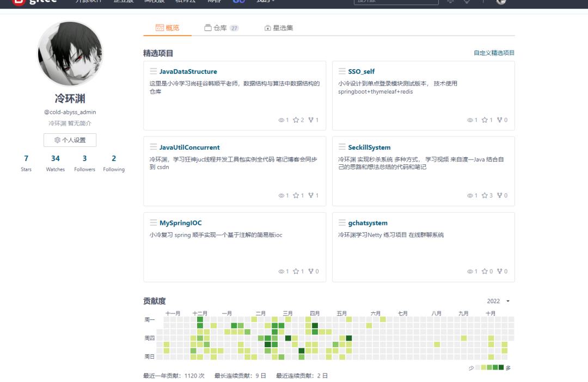Click the 最近连续贡献: 2 日 text
The width and height of the screenshot is (588, 382).
(302, 375)
